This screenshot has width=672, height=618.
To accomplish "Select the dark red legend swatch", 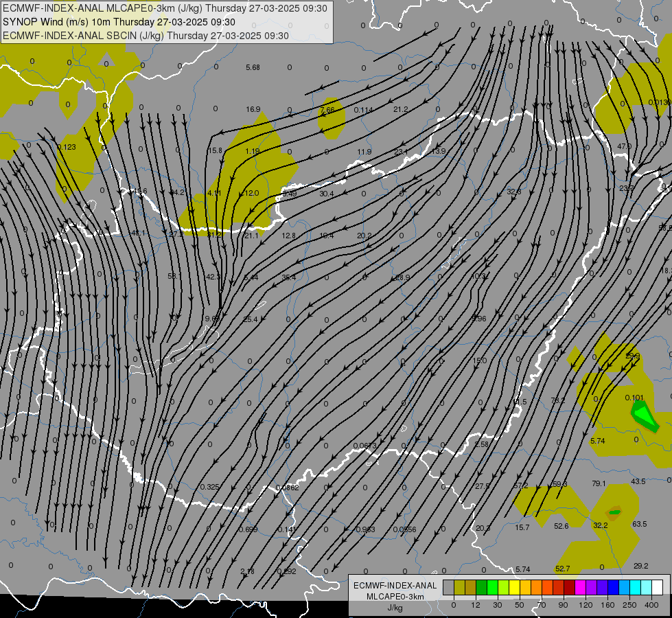I will pyautogui.click(x=570, y=588).
